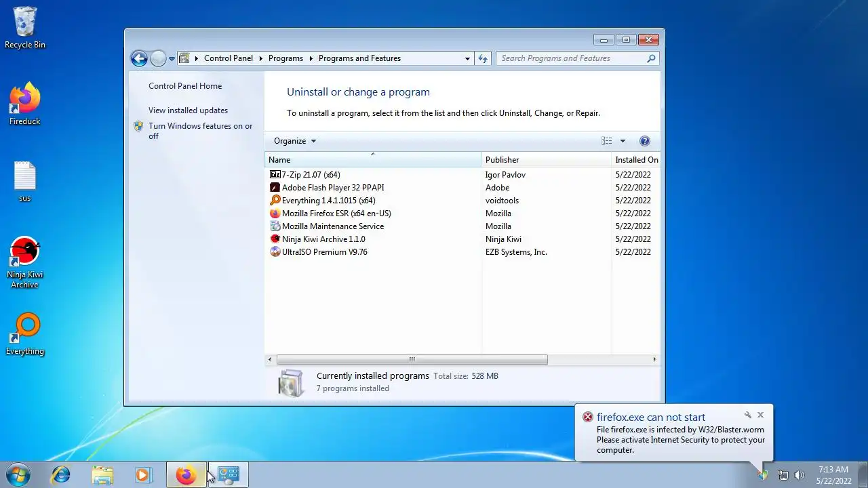Click the Programs breadcrumb

pyautogui.click(x=285, y=58)
